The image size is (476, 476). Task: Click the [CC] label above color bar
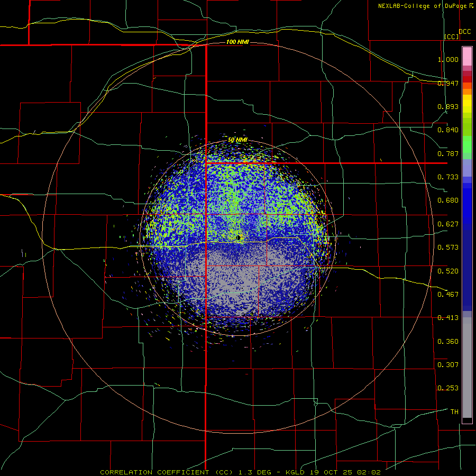(x=452, y=36)
